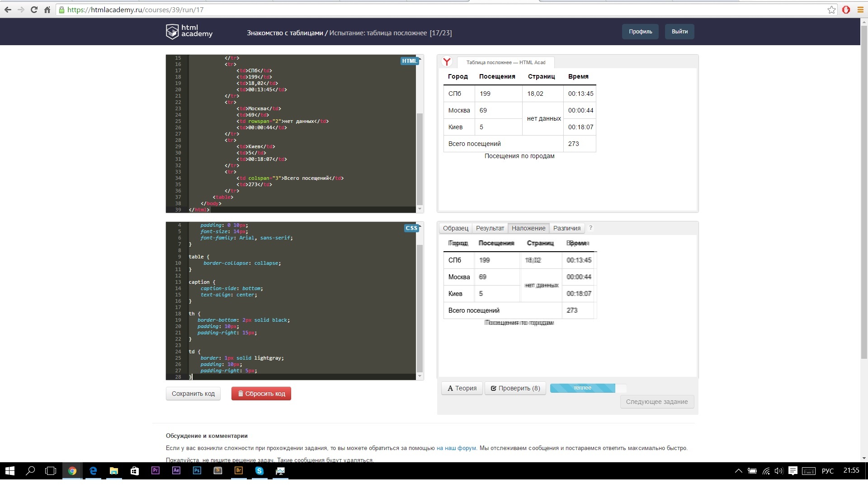Image resolution: width=868 pixels, height=488 pixels.
Task: Click the browser home icon
Action: click(x=47, y=9)
